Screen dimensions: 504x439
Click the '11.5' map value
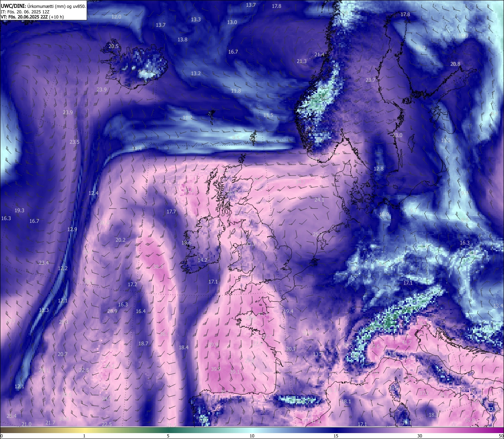[268, 115]
